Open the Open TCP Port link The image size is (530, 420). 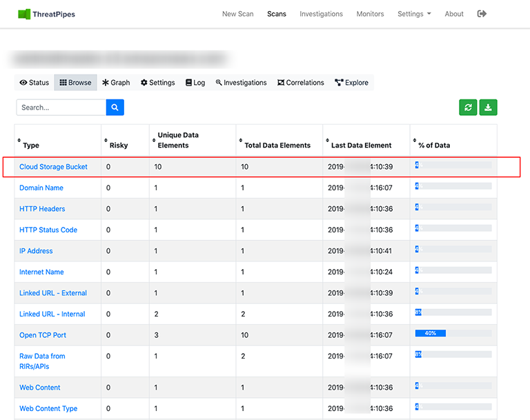coord(43,335)
